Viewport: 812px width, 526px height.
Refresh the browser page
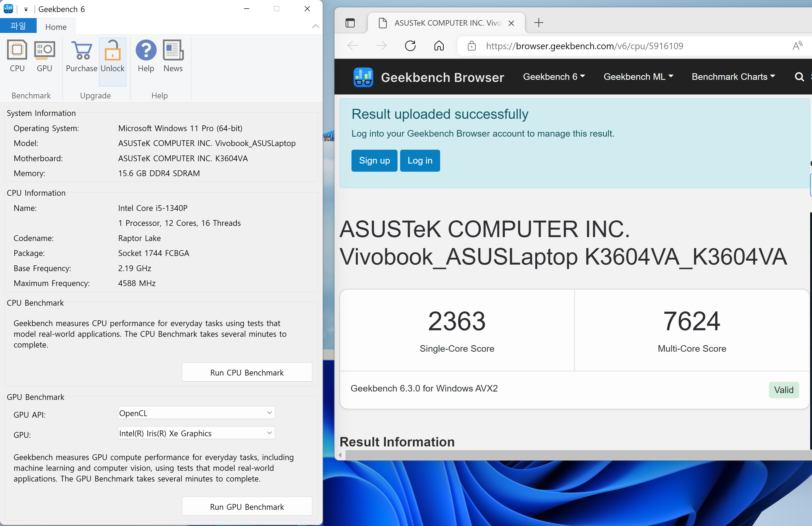click(410, 46)
